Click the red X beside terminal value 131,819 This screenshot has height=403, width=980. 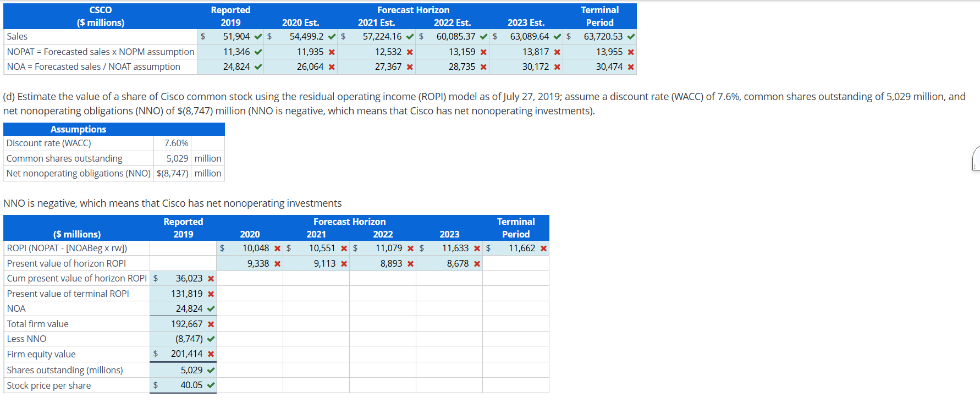click(211, 294)
